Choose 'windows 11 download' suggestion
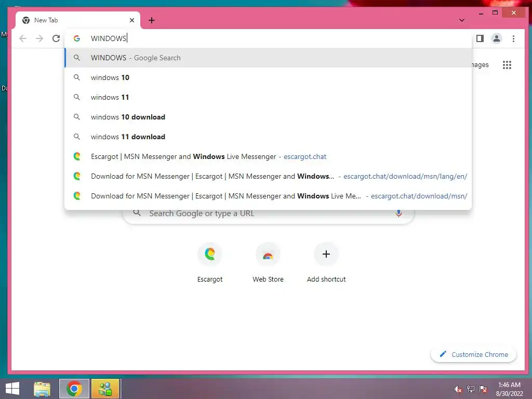 [x=268, y=137]
